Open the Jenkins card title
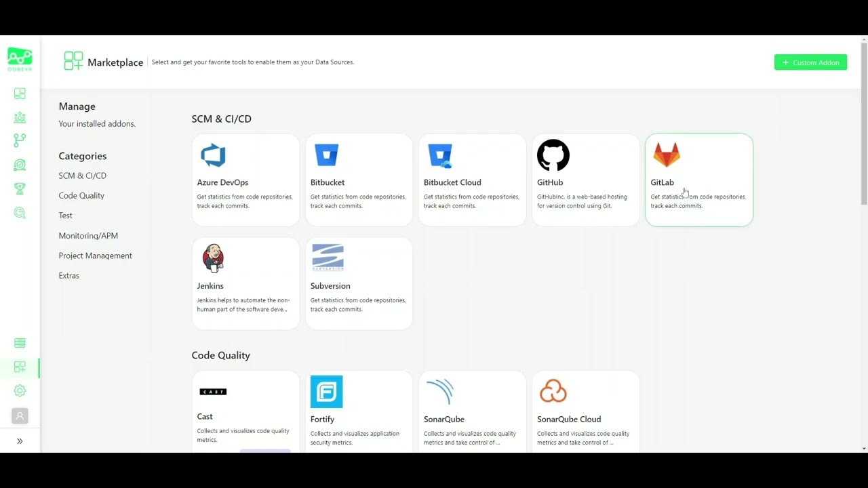The width and height of the screenshot is (868, 488). pos(210,286)
